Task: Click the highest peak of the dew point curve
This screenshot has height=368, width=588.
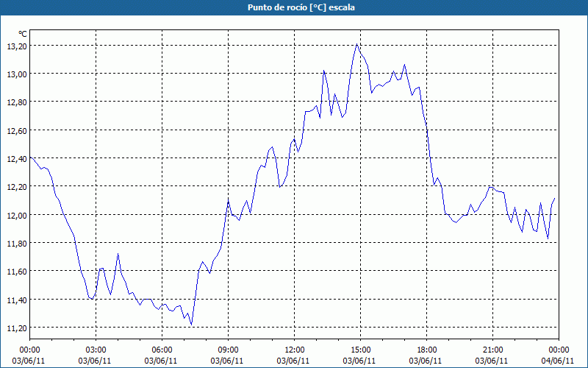Action: coord(357,44)
